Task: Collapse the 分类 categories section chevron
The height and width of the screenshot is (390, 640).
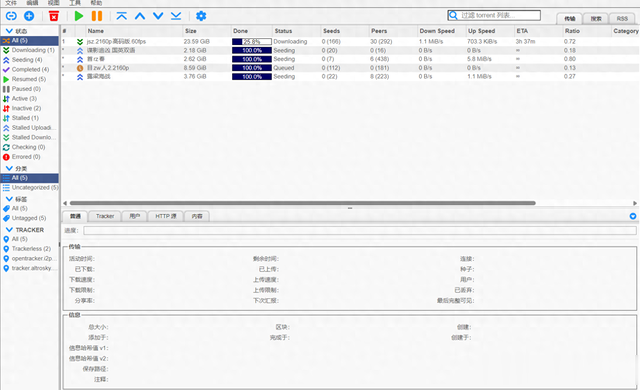Action: pos(9,168)
